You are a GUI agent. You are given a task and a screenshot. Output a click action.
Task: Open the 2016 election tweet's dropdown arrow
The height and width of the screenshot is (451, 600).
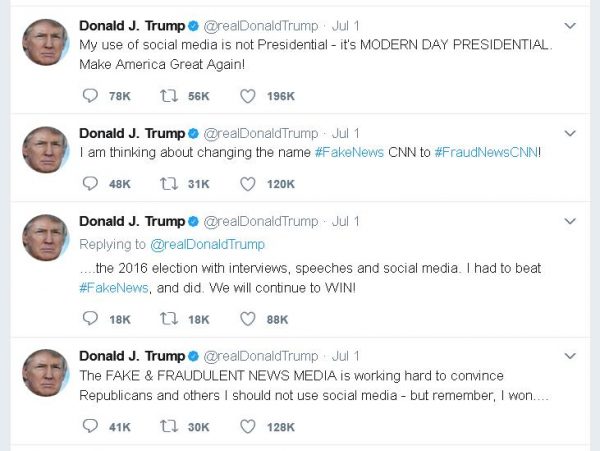point(570,221)
